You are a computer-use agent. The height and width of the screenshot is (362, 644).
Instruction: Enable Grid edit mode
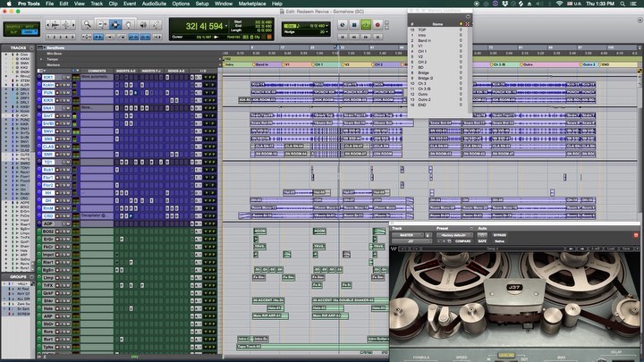pyautogui.click(x=26, y=31)
